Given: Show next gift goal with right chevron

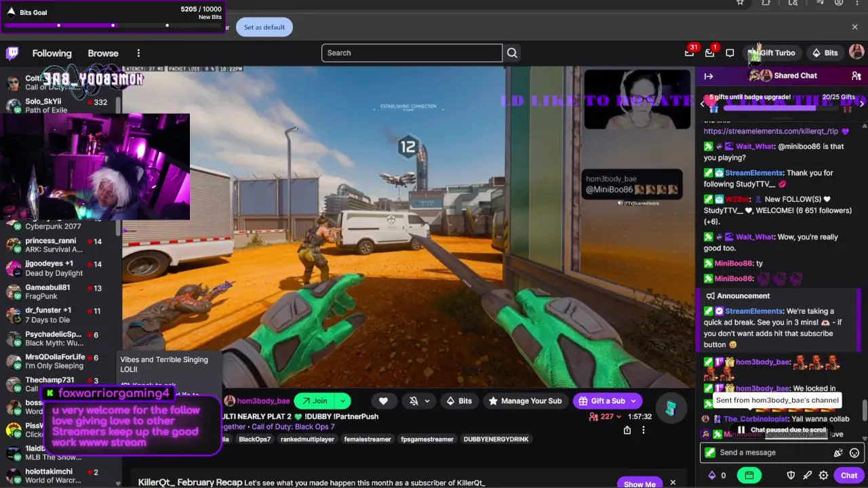Looking at the screenshot, I should [x=861, y=103].
